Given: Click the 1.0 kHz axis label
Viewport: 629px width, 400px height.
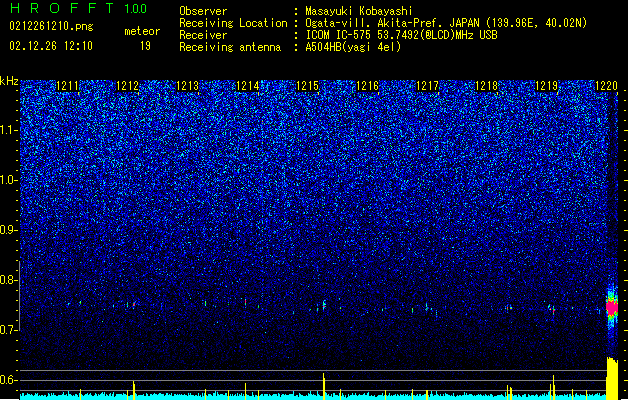Looking at the screenshot, I should click(8, 180).
